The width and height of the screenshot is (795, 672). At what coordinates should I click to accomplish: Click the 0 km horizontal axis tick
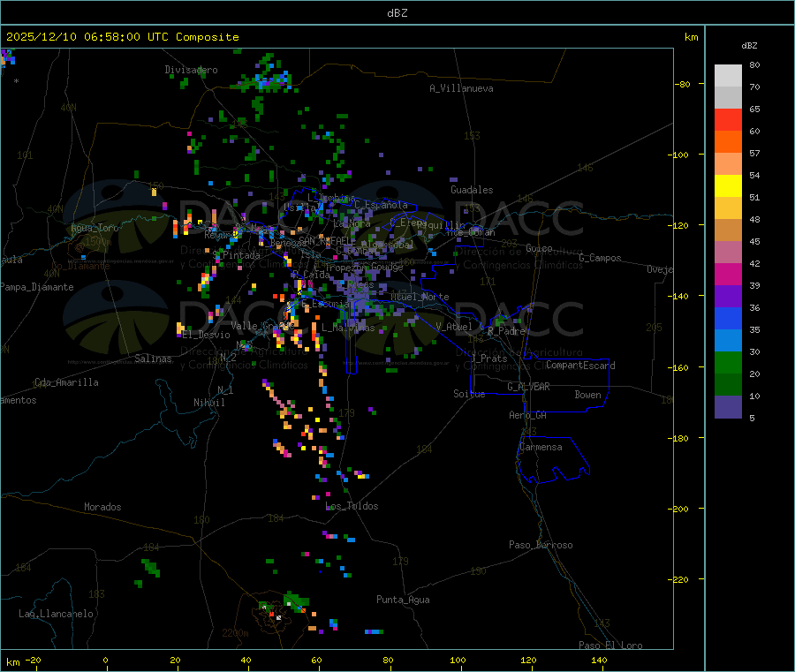click(x=105, y=660)
